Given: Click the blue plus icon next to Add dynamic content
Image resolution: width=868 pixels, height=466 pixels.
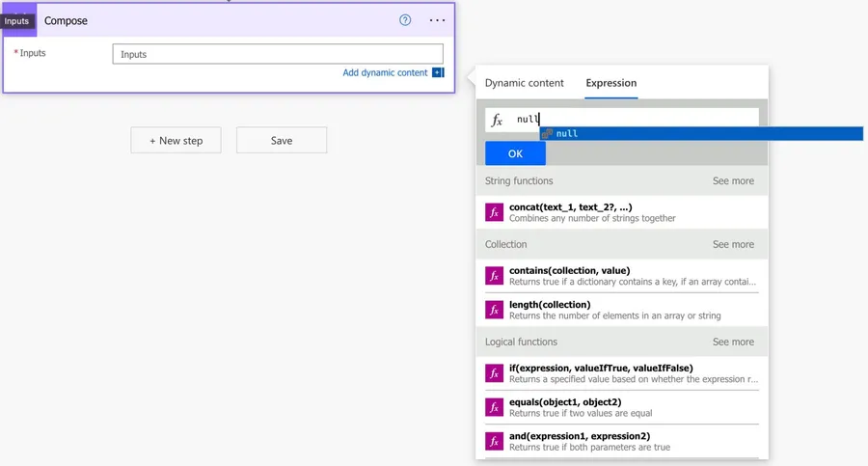Looking at the screenshot, I should point(438,72).
